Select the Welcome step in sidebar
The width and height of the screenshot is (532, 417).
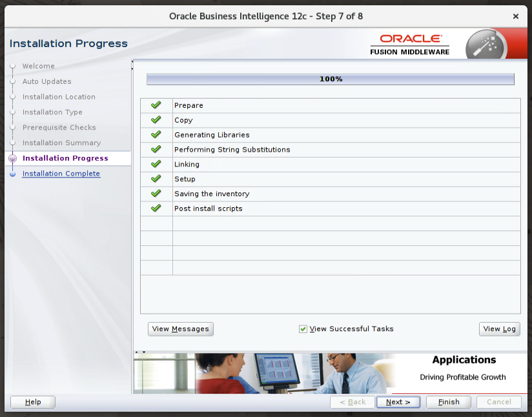(x=38, y=66)
